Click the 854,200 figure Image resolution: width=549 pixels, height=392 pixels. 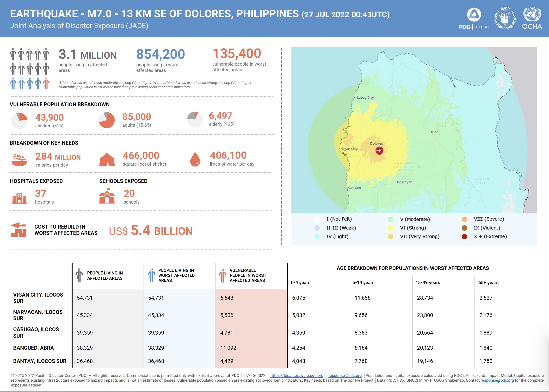[160, 54]
